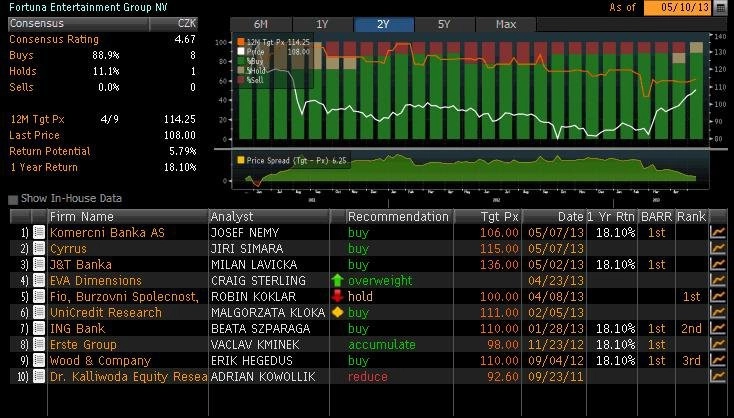Click chart icon in EVA Dimensions row
The width and height of the screenshot is (734, 418).
click(718, 280)
